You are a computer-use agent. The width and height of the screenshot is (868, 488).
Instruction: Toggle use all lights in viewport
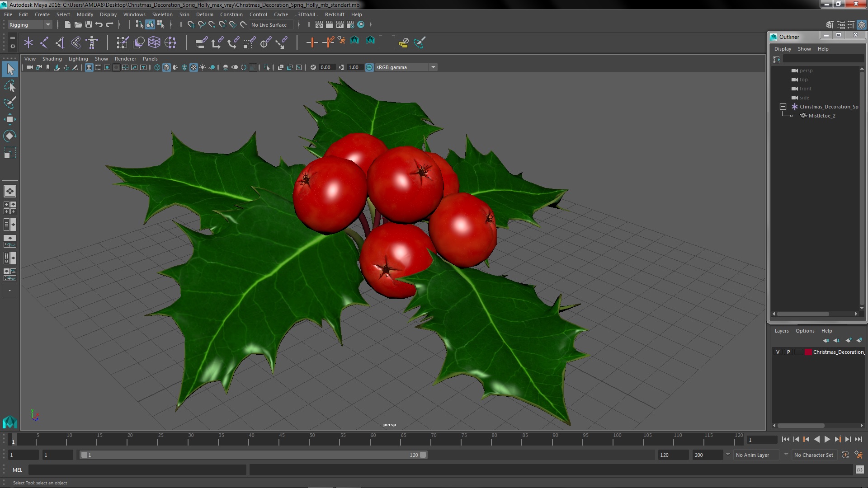coord(203,67)
